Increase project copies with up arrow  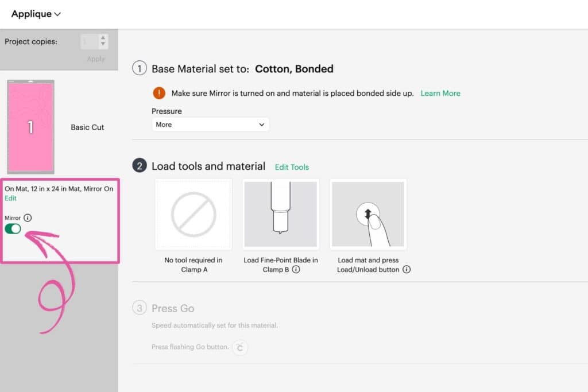pyautogui.click(x=103, y=38)
